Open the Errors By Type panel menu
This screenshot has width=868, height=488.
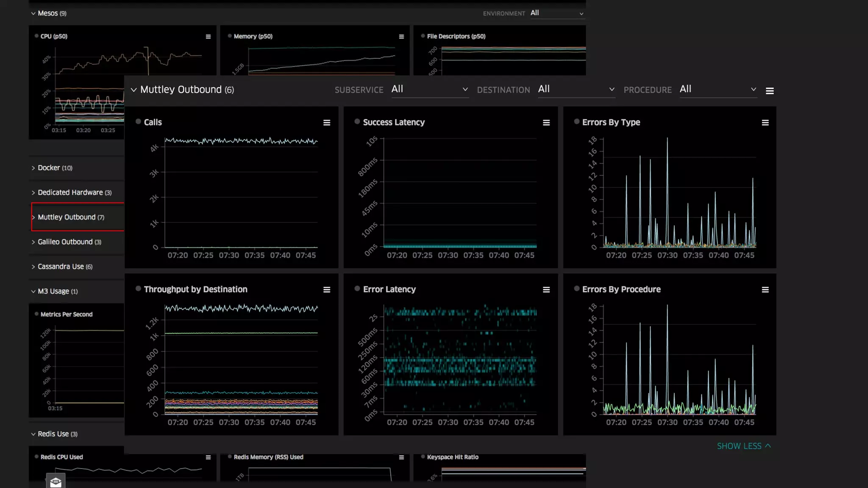point(765,123)
